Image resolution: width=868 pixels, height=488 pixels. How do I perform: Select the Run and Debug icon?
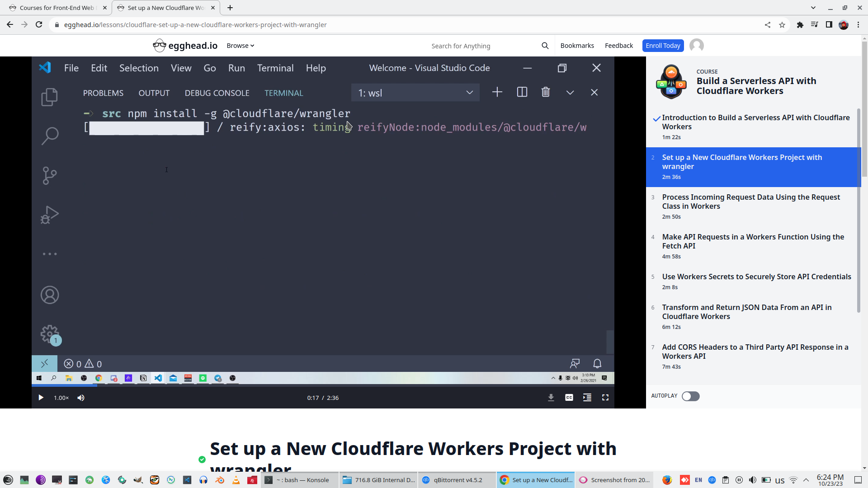point(50,214)
